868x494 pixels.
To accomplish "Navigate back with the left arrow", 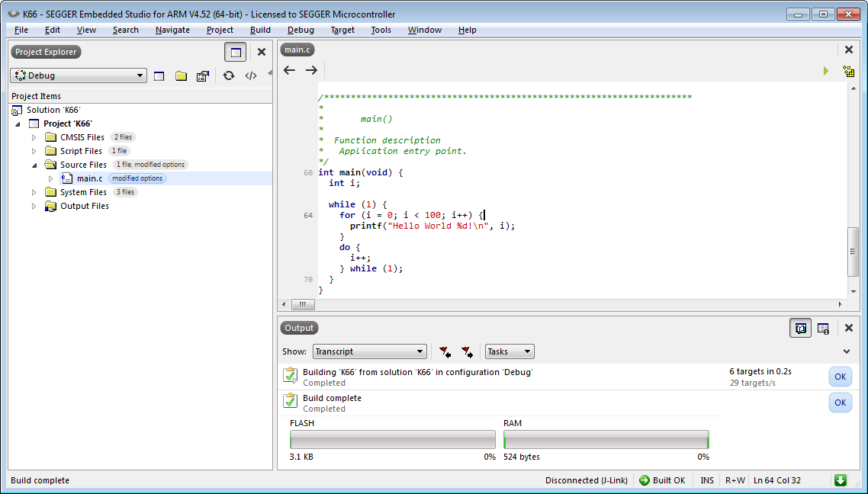I will pos(289,70).
